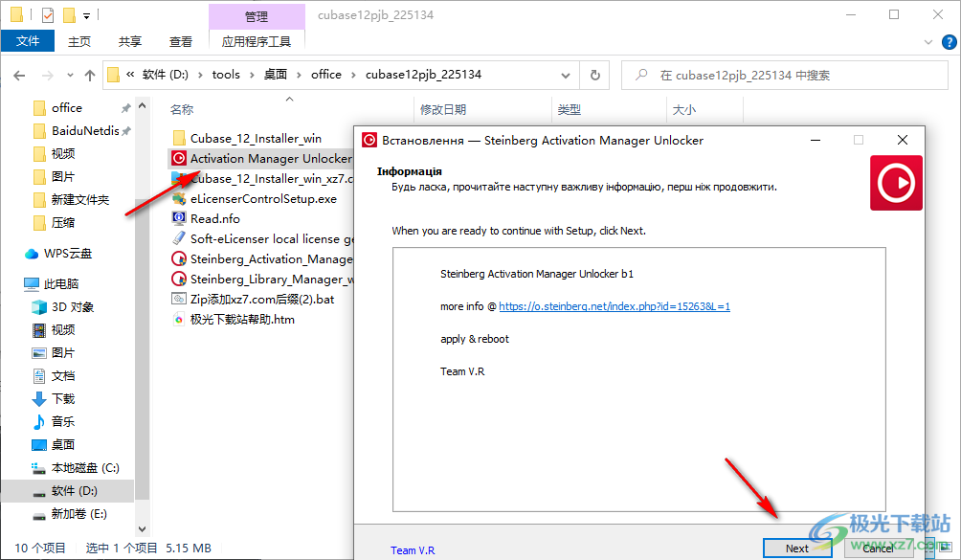Open the 应用程序工具 tab
The width and height of the screenshot is (961, 560).
coord(257,42)
